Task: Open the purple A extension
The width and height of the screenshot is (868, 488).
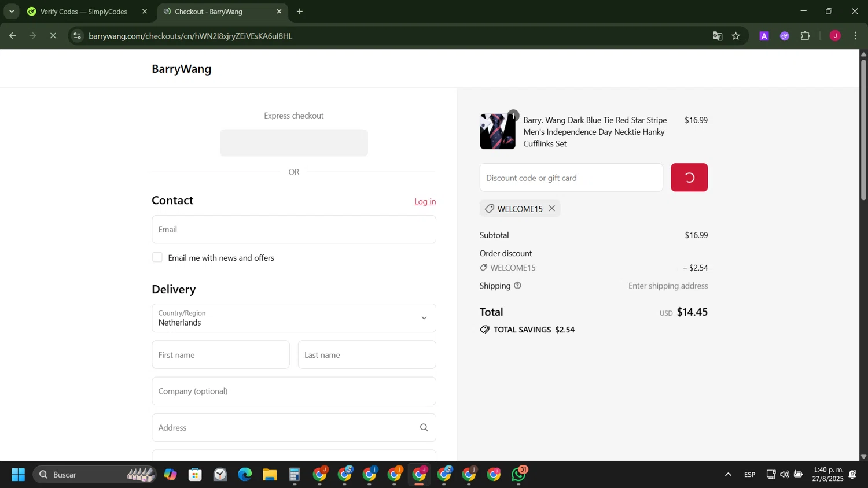Action: 764,36
